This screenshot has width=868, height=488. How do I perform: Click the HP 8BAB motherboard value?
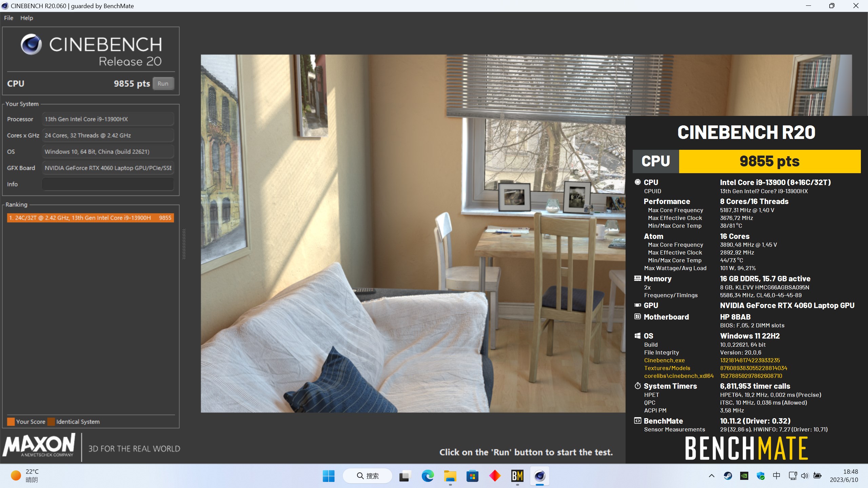coord(735,317)
